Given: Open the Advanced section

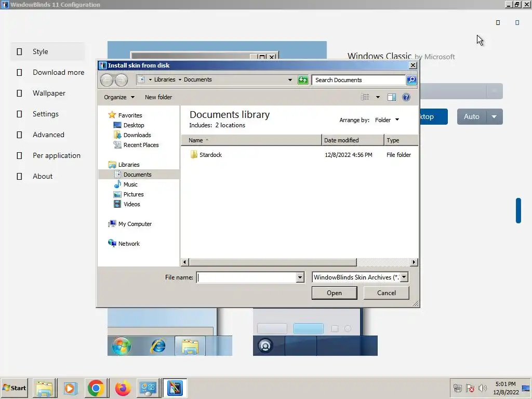Looking at the screenshot, I should click(x=47, y=135).
